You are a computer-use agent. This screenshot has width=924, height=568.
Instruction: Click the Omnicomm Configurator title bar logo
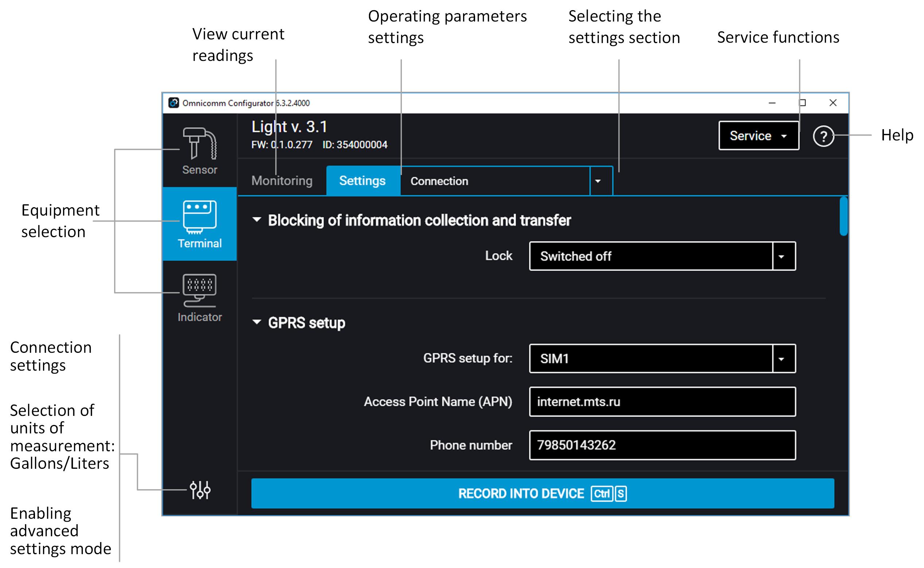(174, 103)
